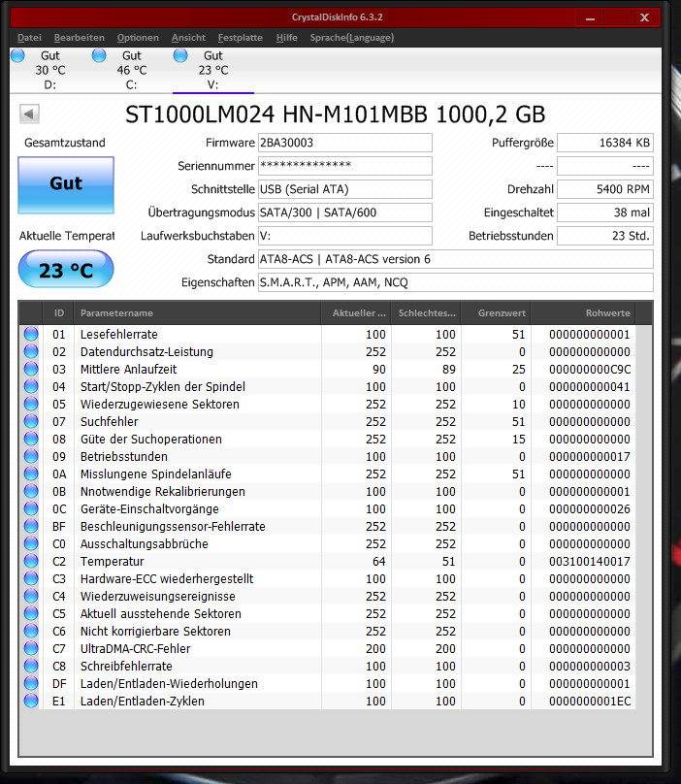Screen dimensions: 681x784
Task: Click Laufwerksbuchstaben field V:
Action: [x=345, y=236]
